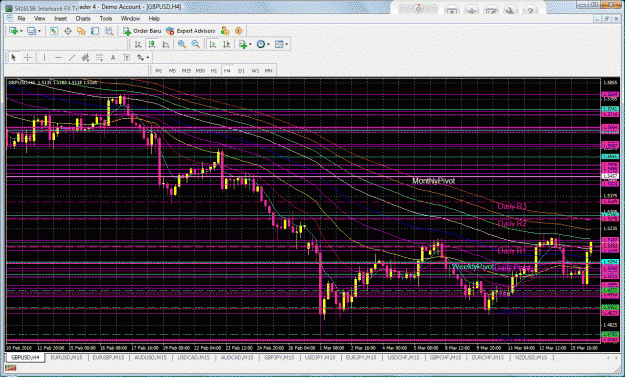
Task: Select the Arrows objects tool icon
Action: (x=140, y=58)
